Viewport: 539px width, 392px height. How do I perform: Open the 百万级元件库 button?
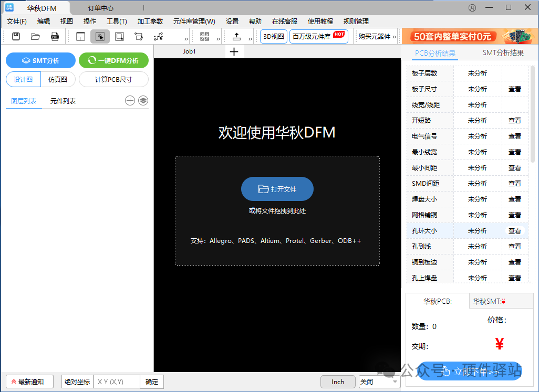click(x=319, y=36)
